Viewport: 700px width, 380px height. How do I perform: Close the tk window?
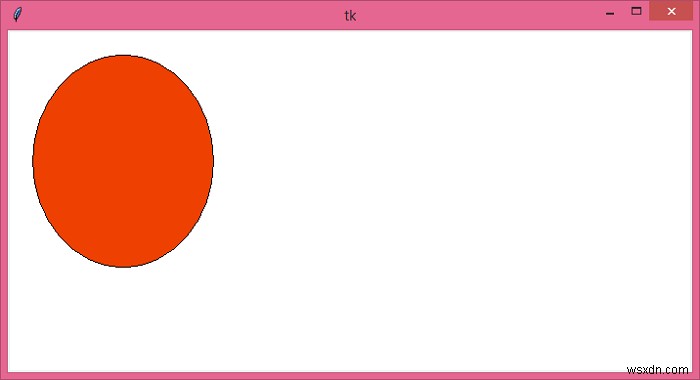[671, 11]
